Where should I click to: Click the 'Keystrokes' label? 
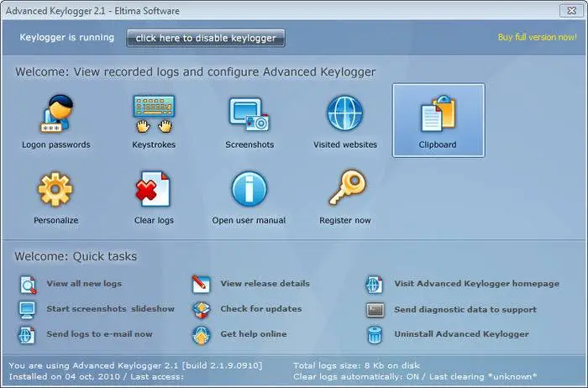coord(154,144)
